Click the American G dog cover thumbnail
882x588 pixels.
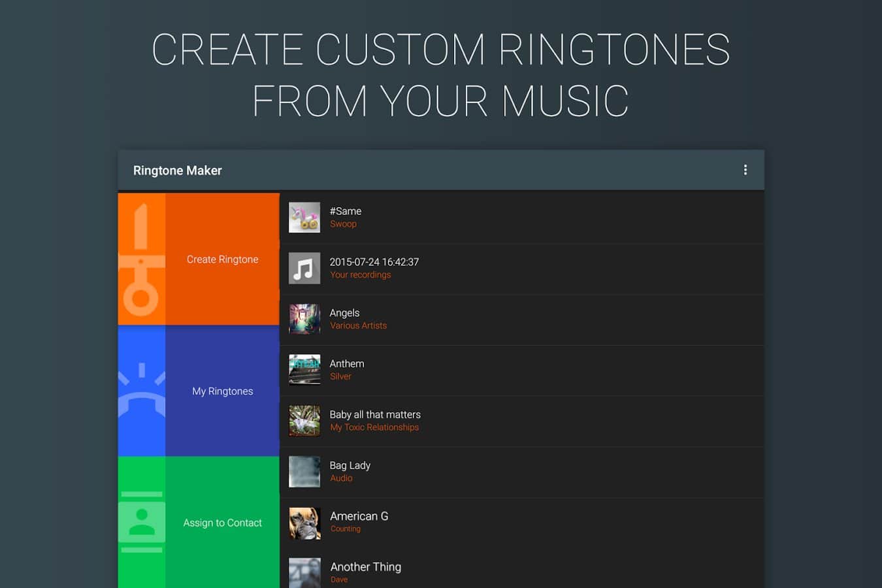(304, 523)
